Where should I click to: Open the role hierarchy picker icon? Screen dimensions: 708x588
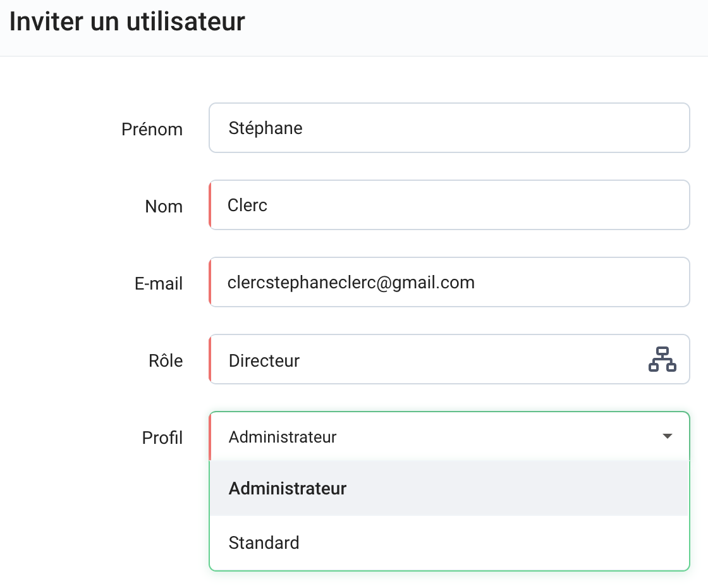pos(662,359)
